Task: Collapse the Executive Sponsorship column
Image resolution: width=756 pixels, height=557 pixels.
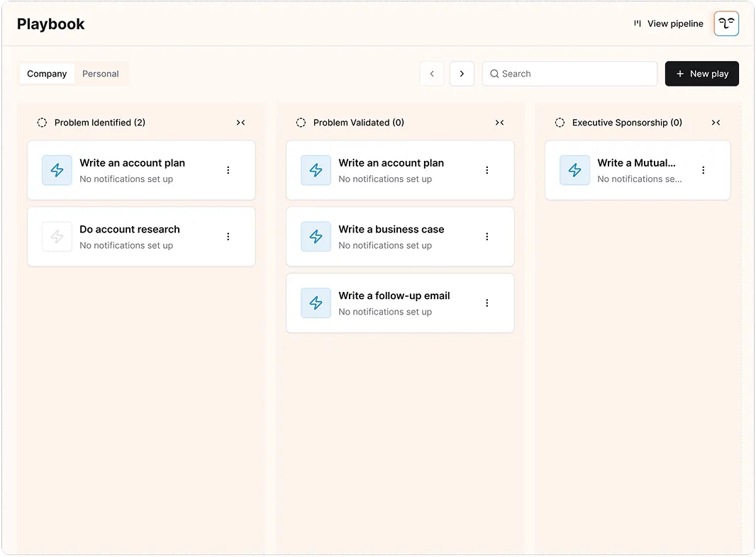Action: tap(716, 122)
